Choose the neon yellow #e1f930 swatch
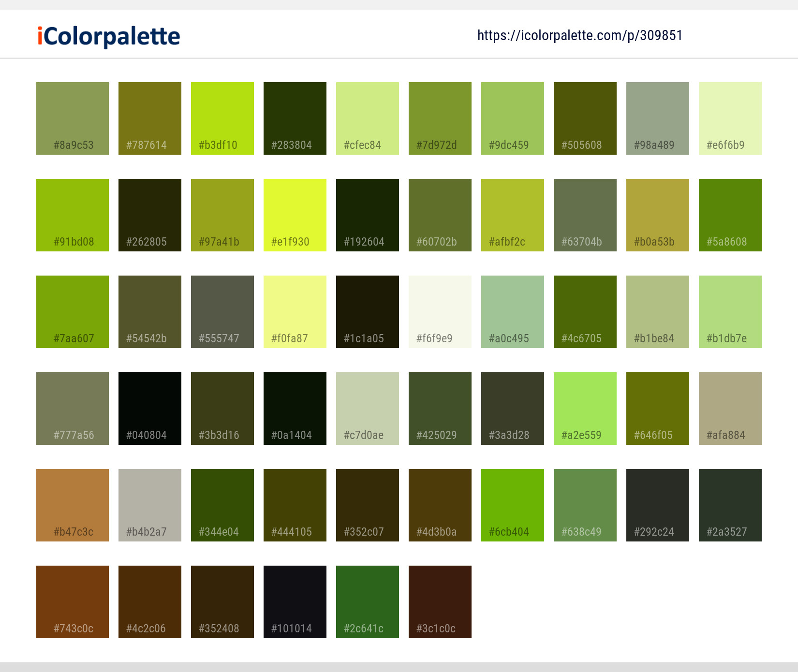The image size is (798, 672). pos(295,215)
